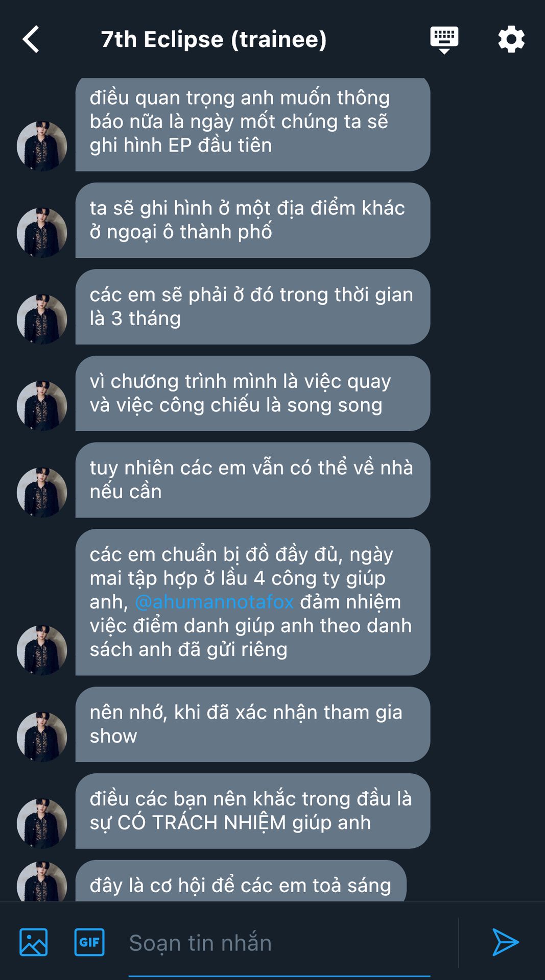Select the message about là 3 tháng

tap(253, 307)
